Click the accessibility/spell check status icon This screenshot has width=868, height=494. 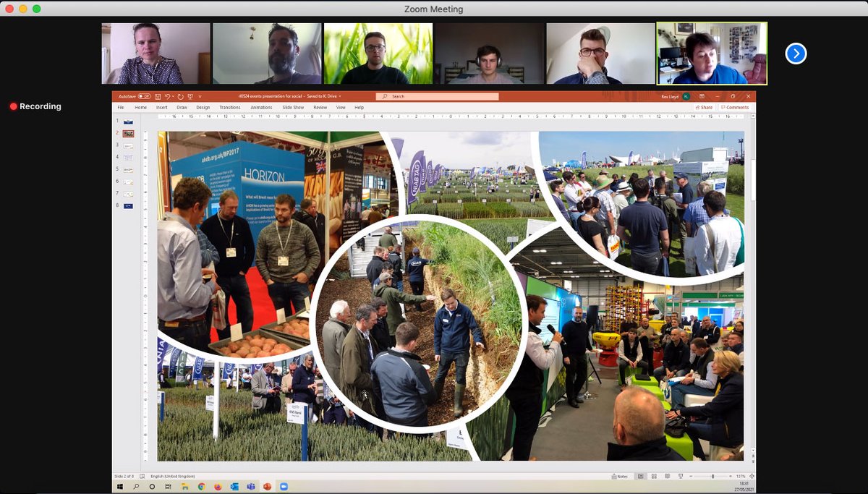click(x=142, y=477)
